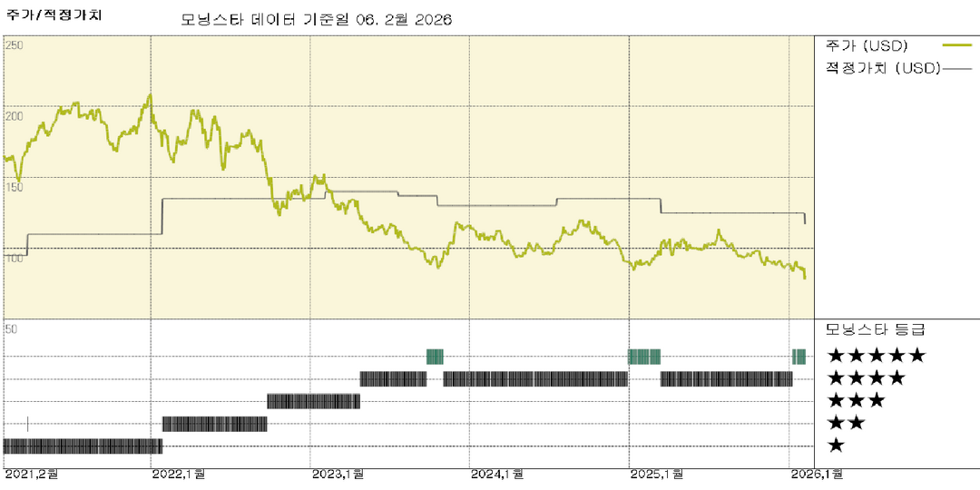
Task: Click the single-star rating icon
Action: (x=837, y=446)
